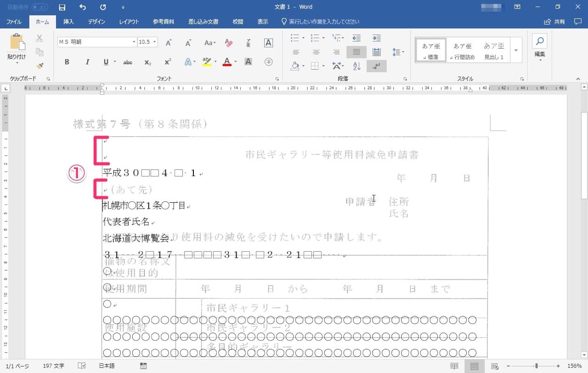Toggle align right
This screenshot has height=373, width=588.
(x=336, y=52)
